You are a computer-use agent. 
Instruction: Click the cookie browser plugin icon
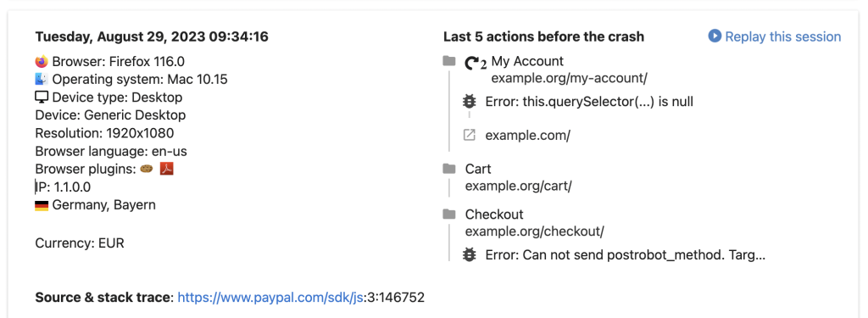point(147,169)
